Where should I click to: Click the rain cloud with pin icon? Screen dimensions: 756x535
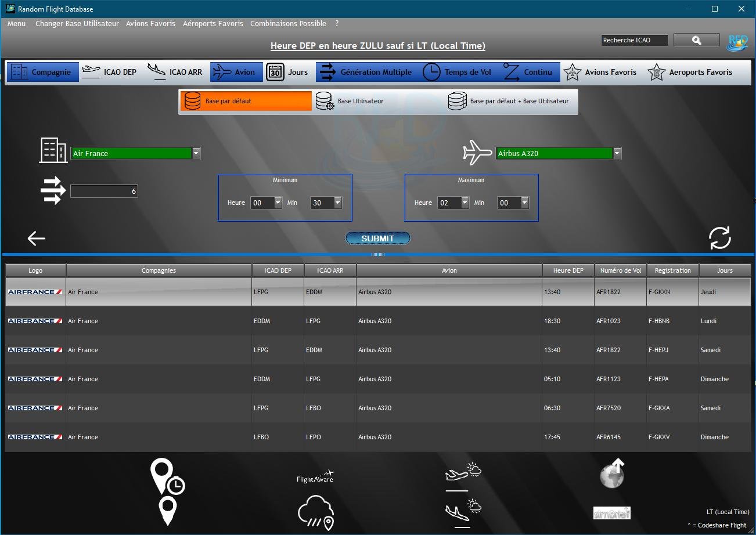(x=316, y=512)
